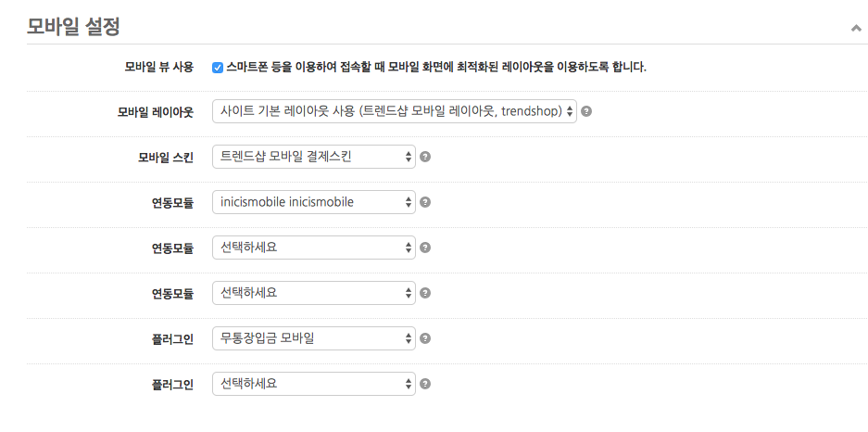Screen dimensions: 868x432
Task: Show help for the last 플러그인 row
Action: [425, 384]
